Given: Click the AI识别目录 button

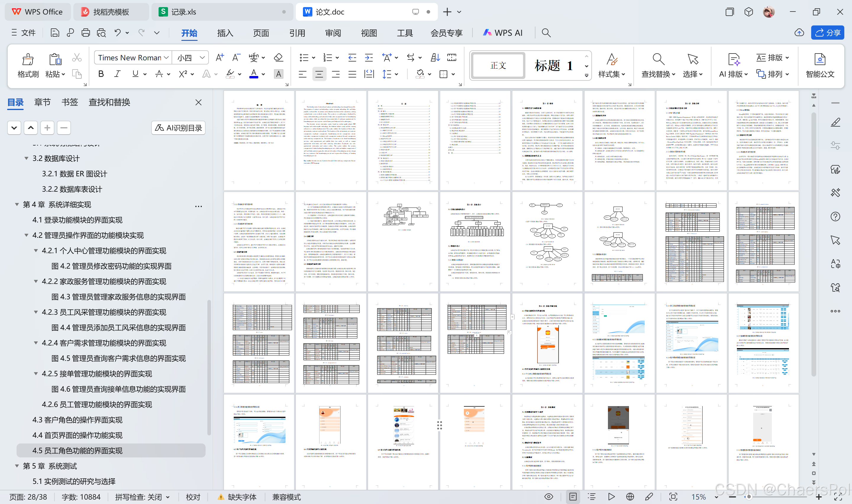Looking at the screenshot, I should point(178,128).
